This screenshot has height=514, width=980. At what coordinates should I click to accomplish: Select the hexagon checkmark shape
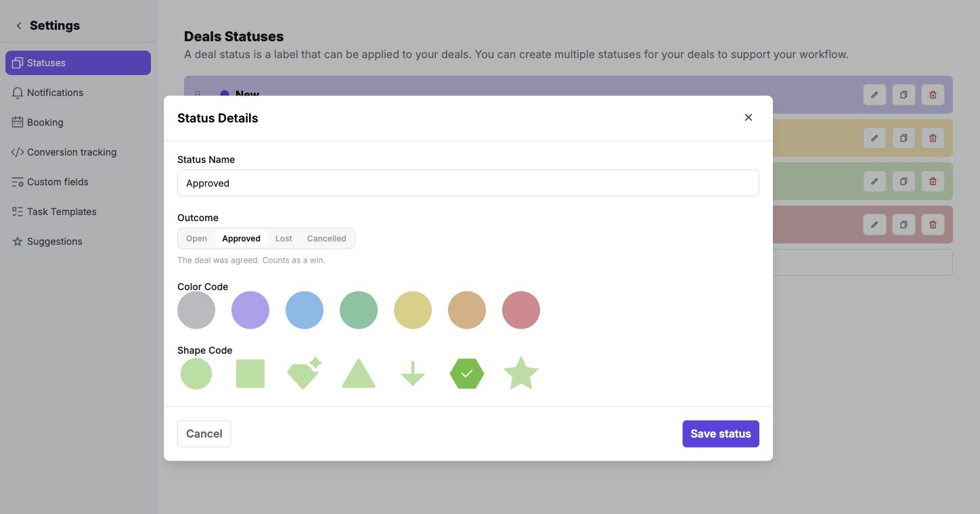click(467, 373)
